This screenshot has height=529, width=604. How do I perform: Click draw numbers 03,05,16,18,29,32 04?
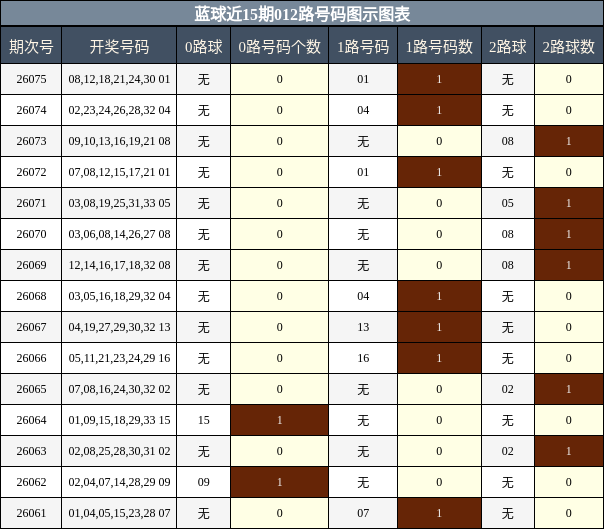119,296
